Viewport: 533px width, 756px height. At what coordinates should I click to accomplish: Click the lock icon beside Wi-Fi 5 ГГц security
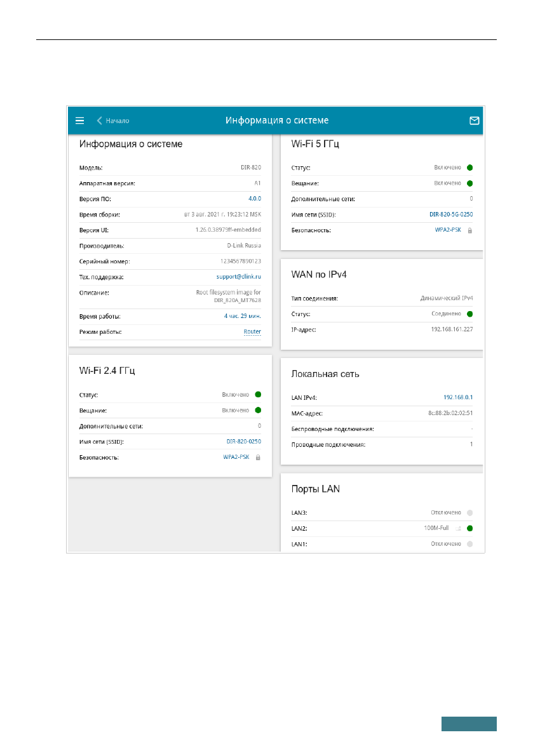pos(470,230)
